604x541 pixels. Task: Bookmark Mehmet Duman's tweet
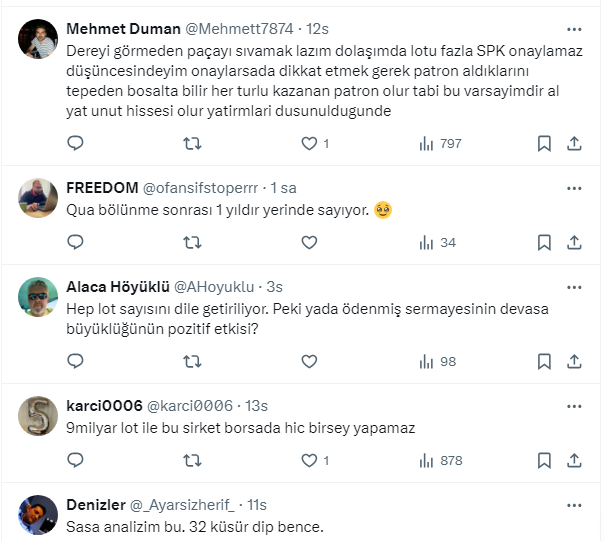tap(544, 143)
